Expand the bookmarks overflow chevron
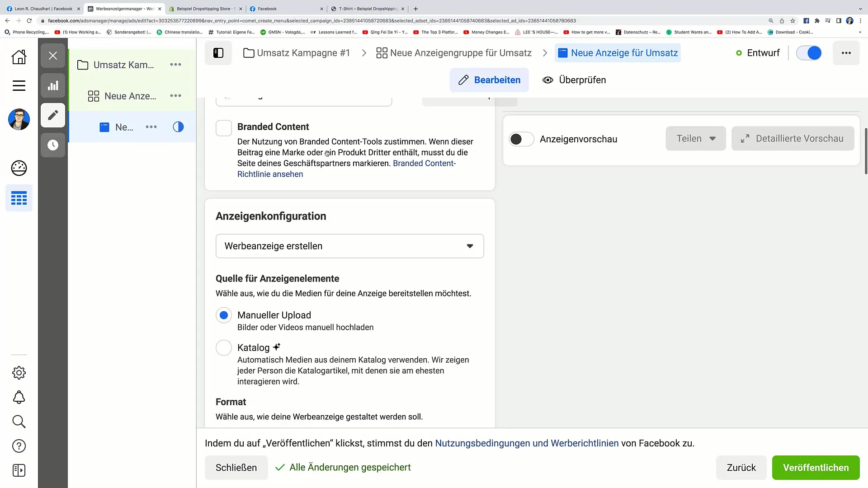868x488 pixels. click(860, 32)
